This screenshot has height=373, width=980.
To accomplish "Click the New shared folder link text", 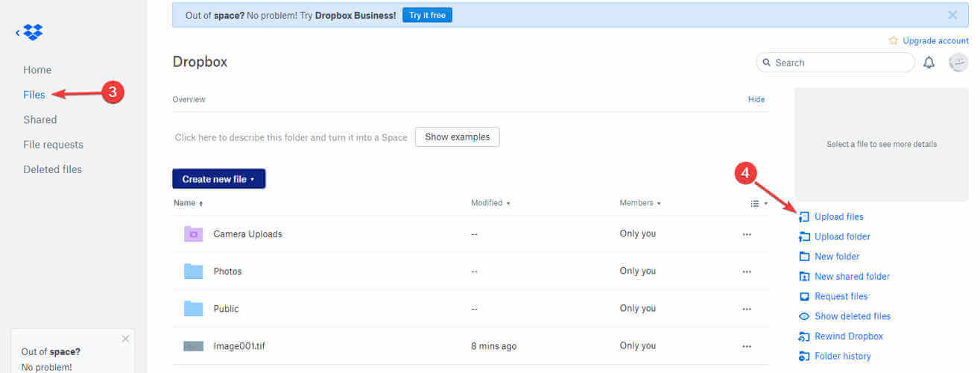I will (852, 277).
